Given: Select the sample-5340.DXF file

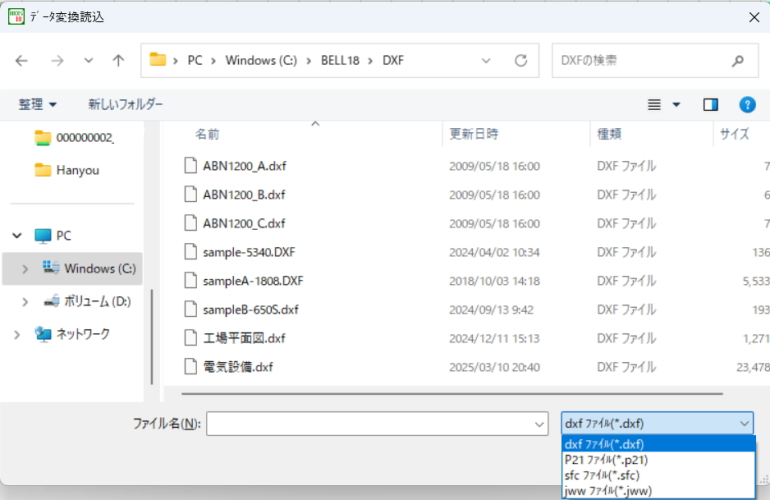Looking at the screenshot, I should point(252,252).
